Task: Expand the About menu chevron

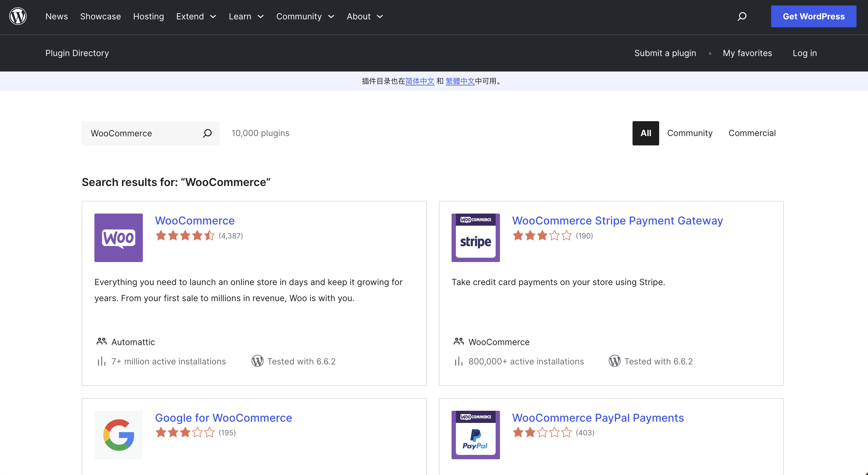Action: click(380, 17)
